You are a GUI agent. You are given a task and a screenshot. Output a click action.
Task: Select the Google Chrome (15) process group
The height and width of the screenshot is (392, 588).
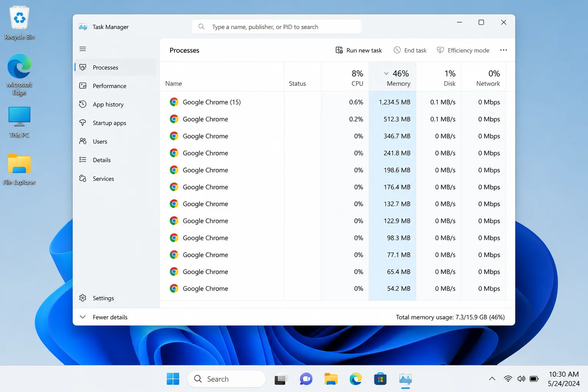(x=333, y=102)
